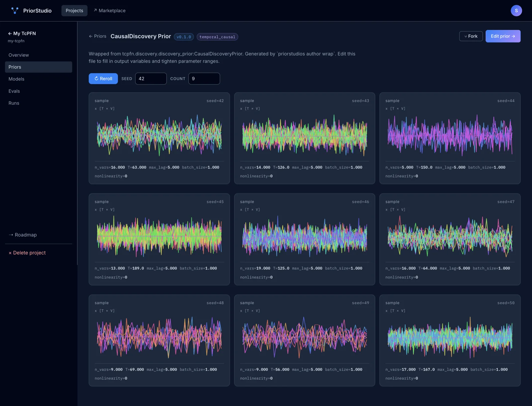532x406 pixels.
Task: Select the Projects tab
Action: pyautogui.click(x=74, y=11)
